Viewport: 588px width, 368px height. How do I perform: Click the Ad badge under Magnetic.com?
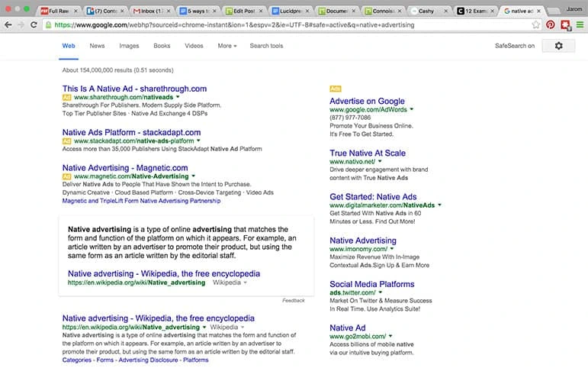[67, 176]
